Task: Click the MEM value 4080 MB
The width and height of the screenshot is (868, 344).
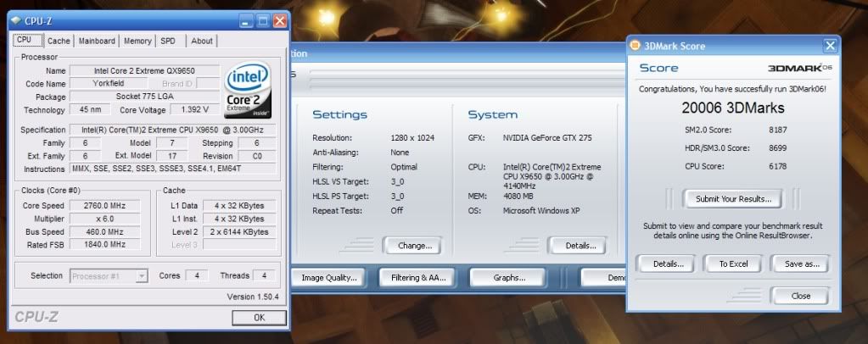Action: (x=519, y=197)
